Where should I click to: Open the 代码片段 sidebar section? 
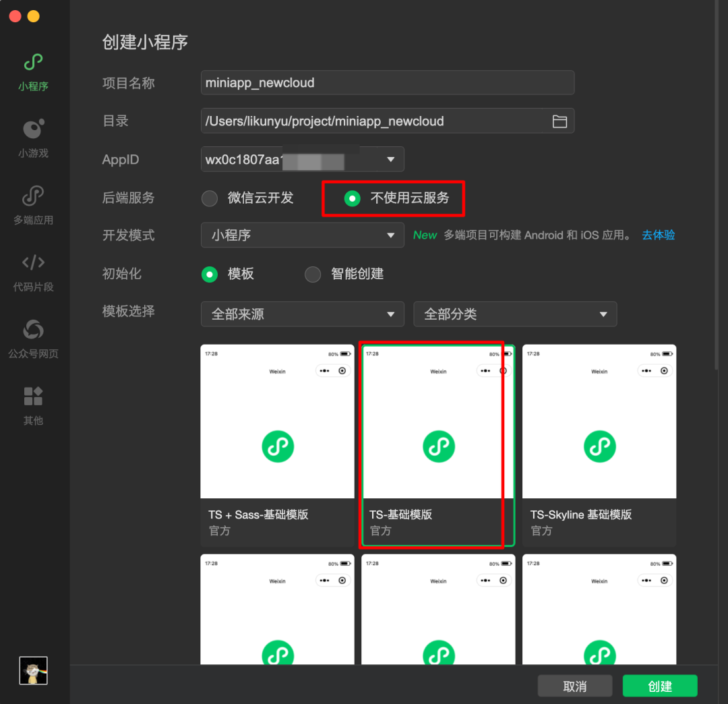(x=34, y=273)
